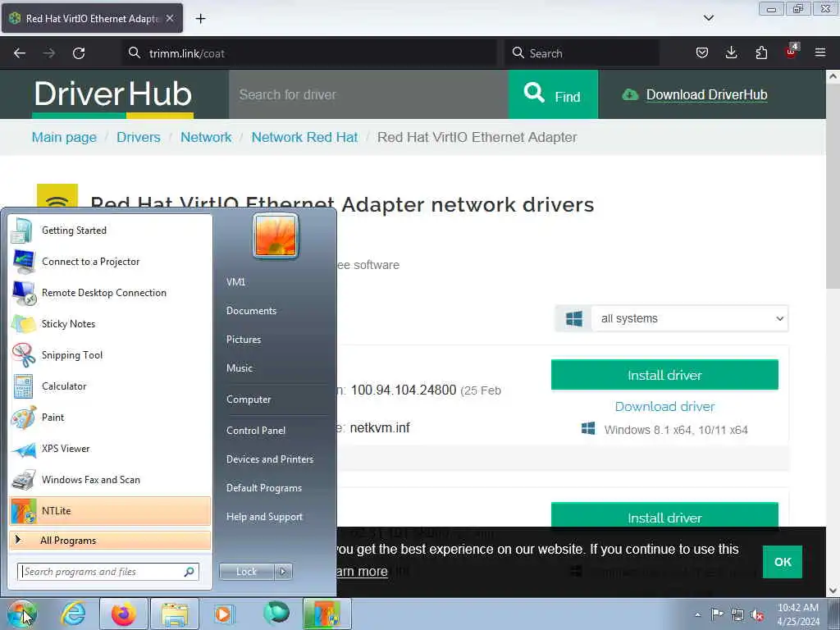Click Download DriverHub link
Viewport: 840px width, 630px height.
(x=706, y=95)
